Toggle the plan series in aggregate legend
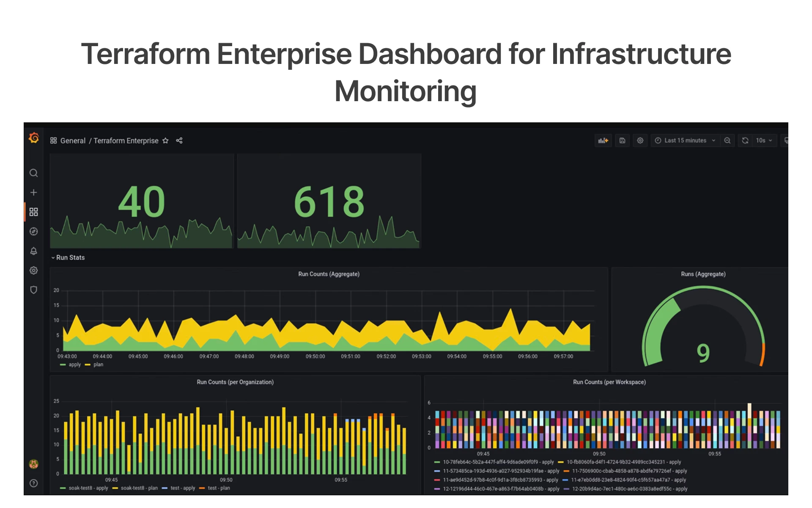Image resolution: width=812 pixels, height=508 pixels. tap(94, 364)
